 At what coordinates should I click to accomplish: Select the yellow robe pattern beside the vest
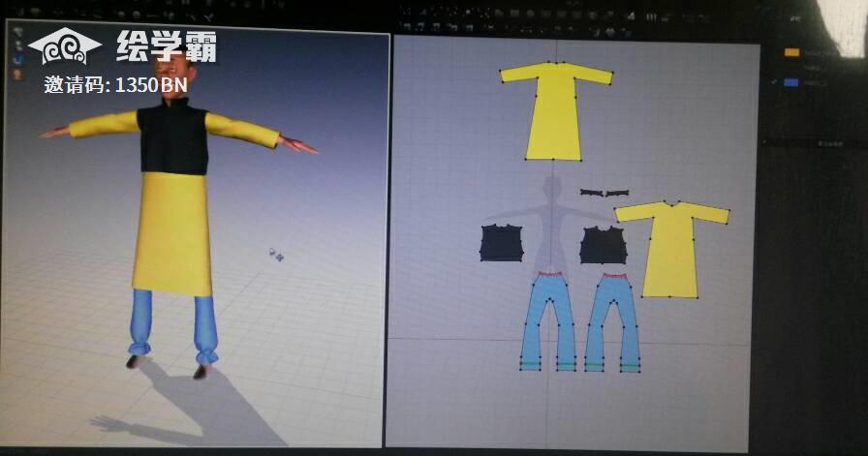[671, 249]
